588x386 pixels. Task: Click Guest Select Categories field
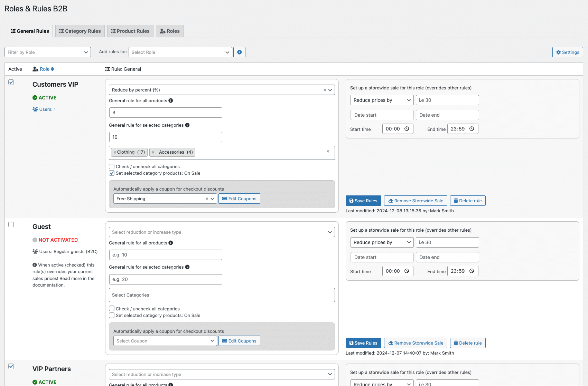222,295
